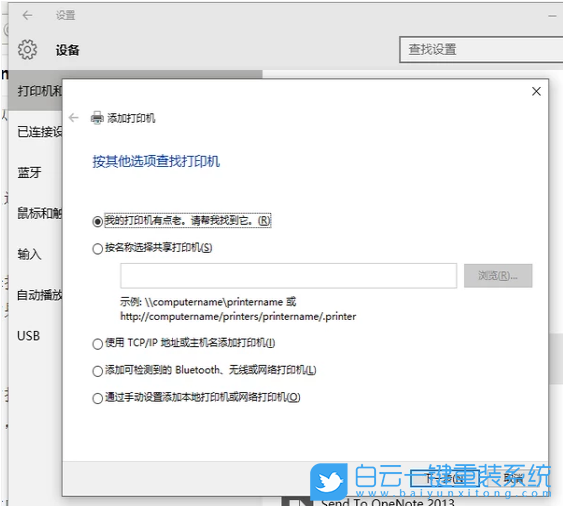Click the Devices gear icon
The height and width of the screenshot is (506, 563).
[x=27, y=50]
